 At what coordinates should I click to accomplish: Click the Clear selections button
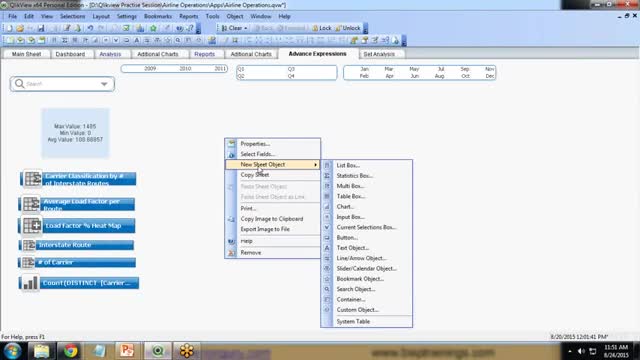[x=231, y=28]
